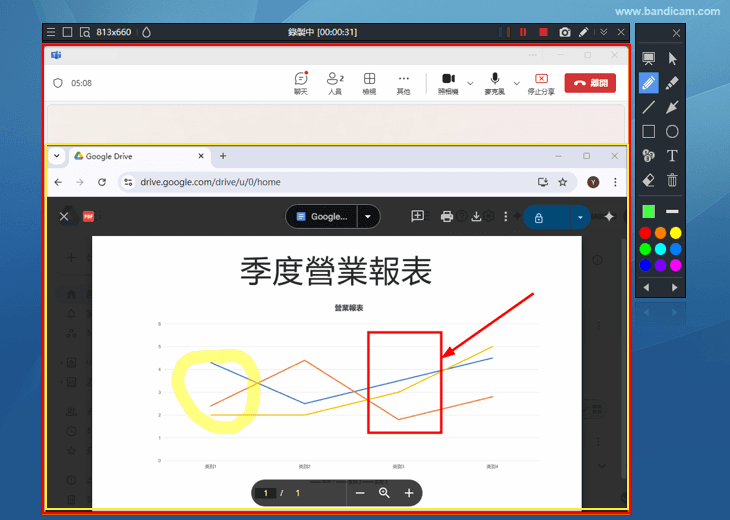Screen dimensions: 730x520
Task: Toggle drawing mode pencil in Bandicam bar
Action: click(x=584, y=32)
